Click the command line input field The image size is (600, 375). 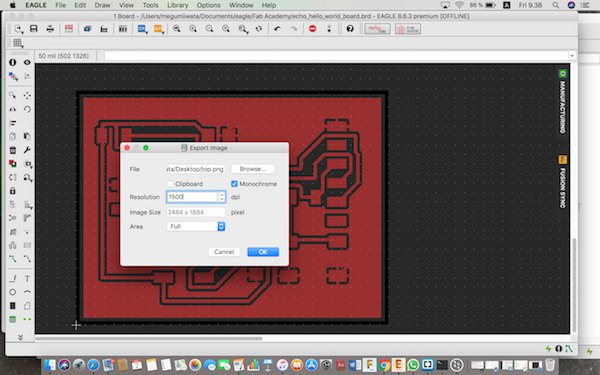[x=337, y=56]
